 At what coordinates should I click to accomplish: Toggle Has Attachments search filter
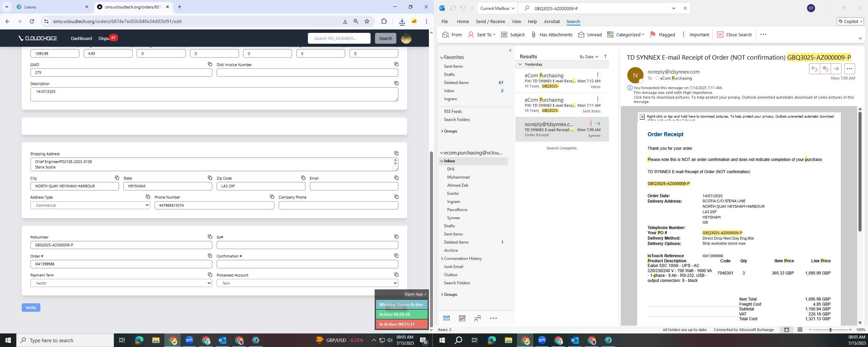552,35
